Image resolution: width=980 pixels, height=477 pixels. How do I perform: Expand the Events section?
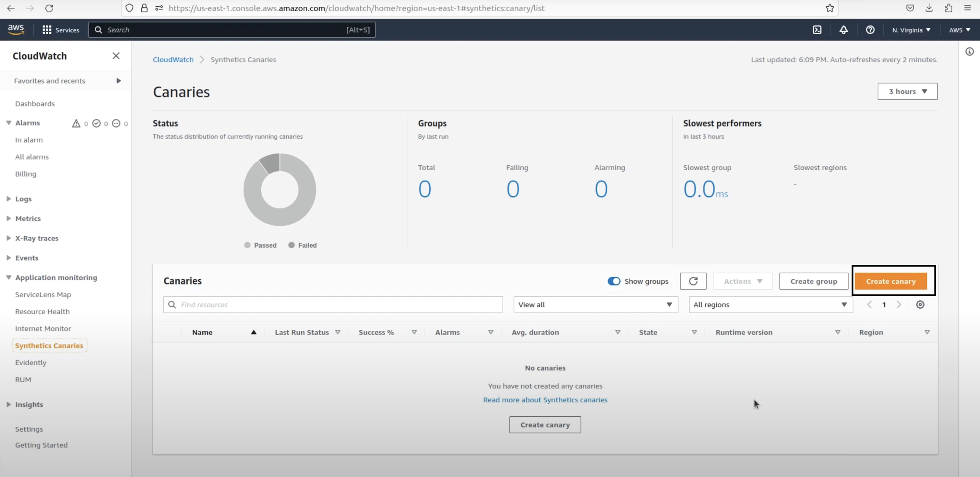9,258
